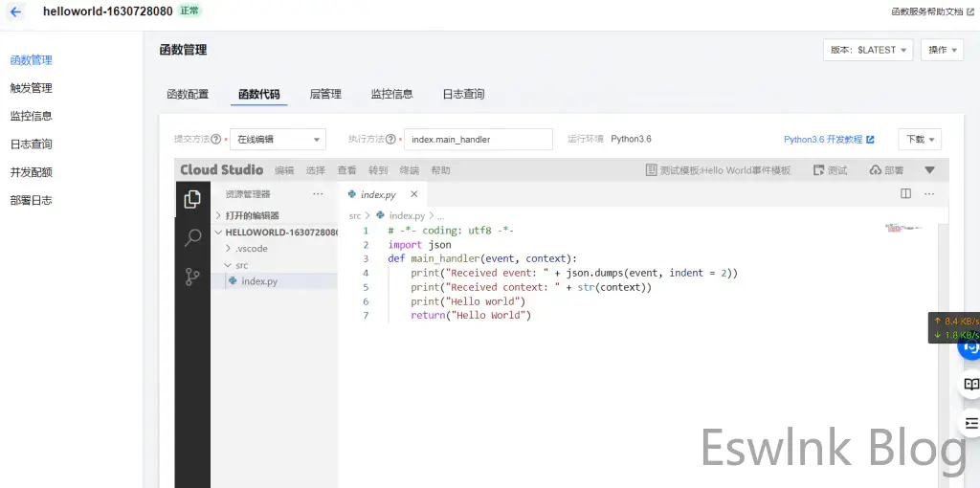Open the editor more actions ellipsis

[x=928, y=193]
